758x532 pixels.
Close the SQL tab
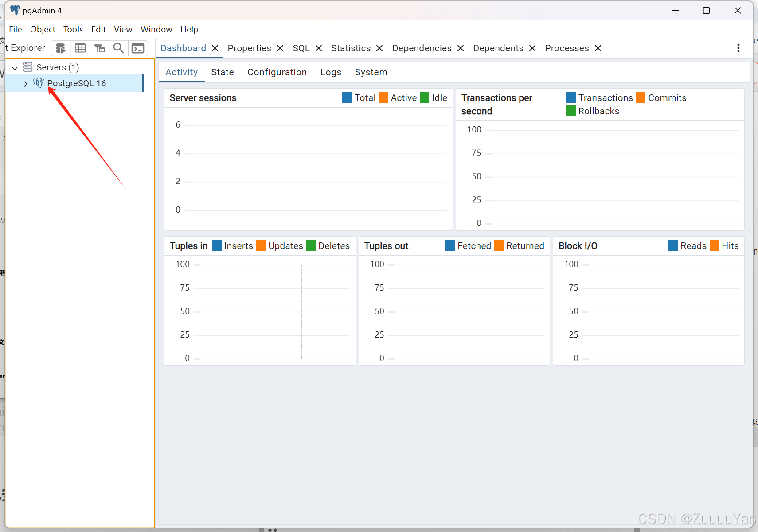[319, 48]
